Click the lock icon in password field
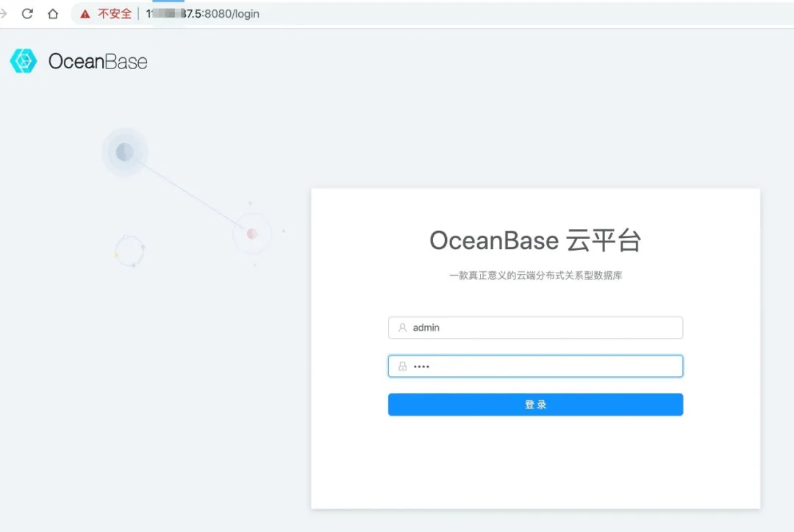The image size is (794, 532). (403, 366)
